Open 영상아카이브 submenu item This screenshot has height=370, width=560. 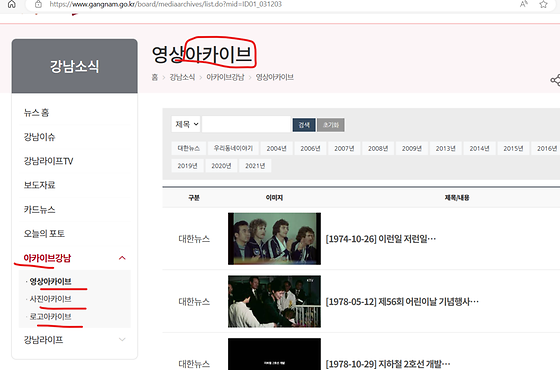pos(50,281)
